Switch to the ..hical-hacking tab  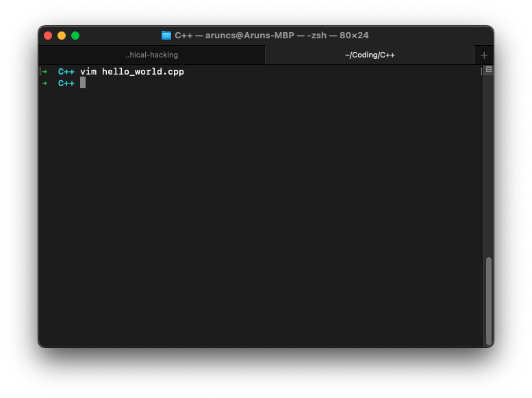point(152,55)
